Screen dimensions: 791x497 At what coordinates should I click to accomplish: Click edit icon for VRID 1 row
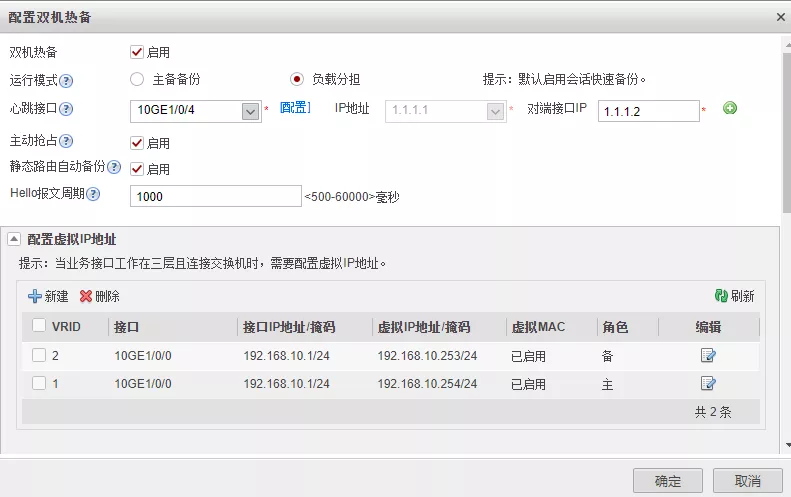point(708,383)
